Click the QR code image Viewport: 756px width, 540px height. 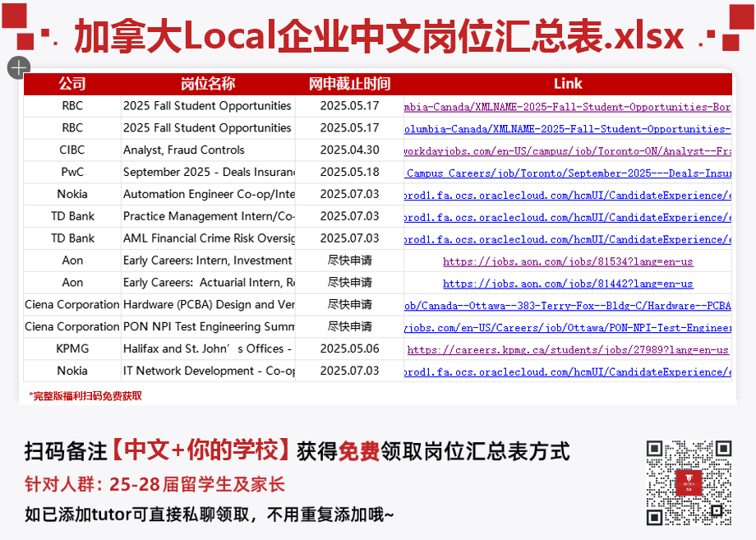tap(689, 482)
